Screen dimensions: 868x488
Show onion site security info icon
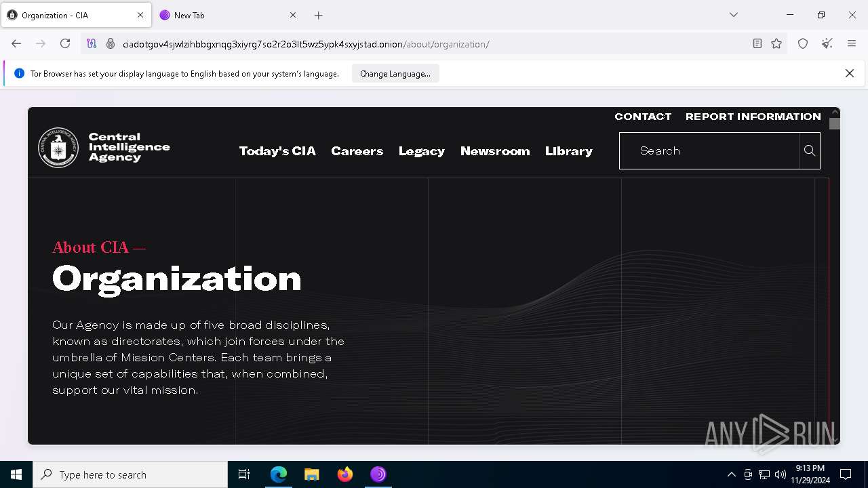click(111, 43)
